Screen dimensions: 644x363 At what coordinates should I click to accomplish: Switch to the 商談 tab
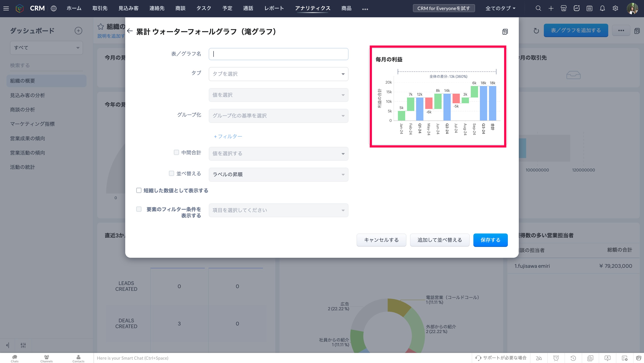click(x=180, y=8)
